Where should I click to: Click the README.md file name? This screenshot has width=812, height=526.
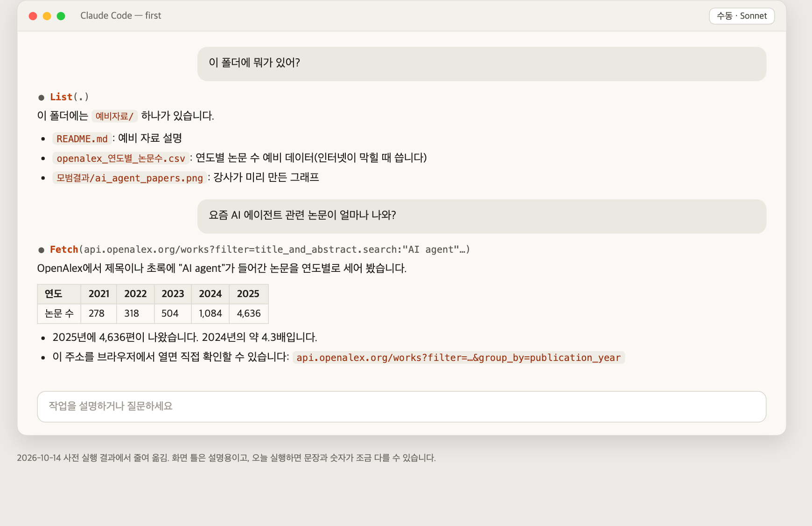point(82,138)
